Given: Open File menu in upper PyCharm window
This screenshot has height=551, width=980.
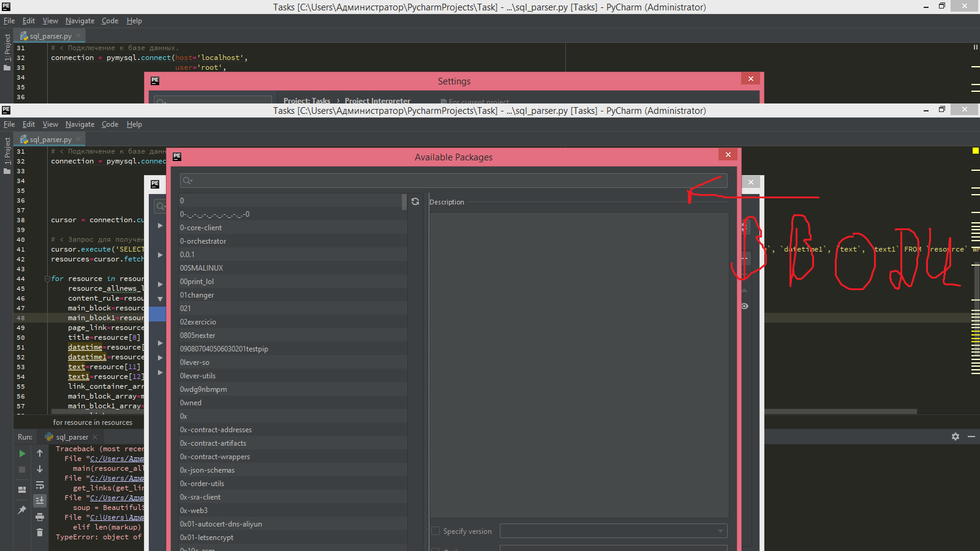Looking at the screenshot, I should (x=9, y=21).
